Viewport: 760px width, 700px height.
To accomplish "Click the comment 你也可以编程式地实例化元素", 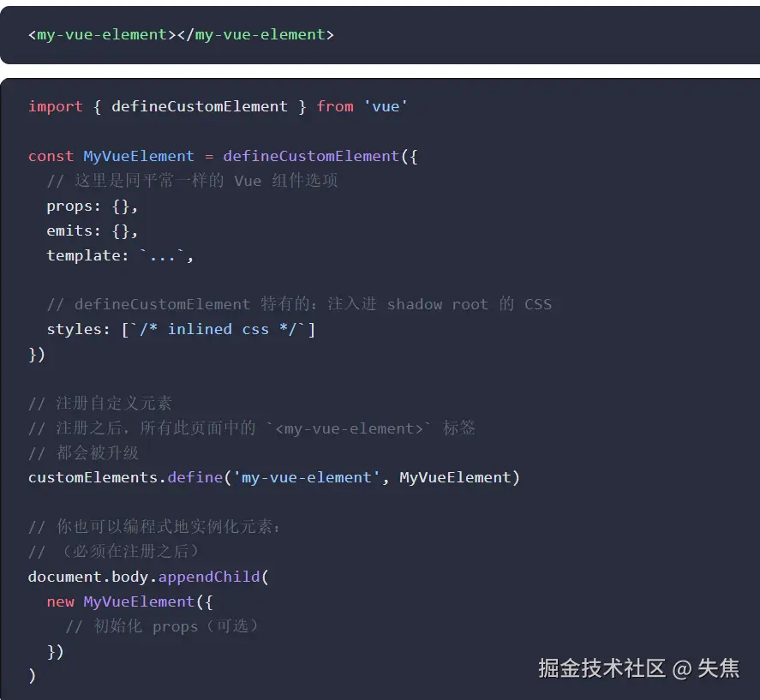I will click(154, 527).
